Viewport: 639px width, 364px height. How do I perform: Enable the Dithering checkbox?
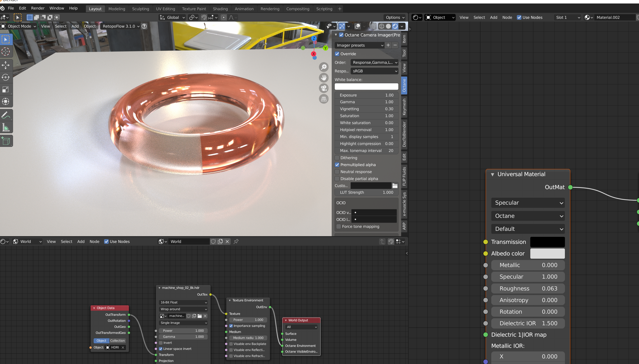point(337,158)
